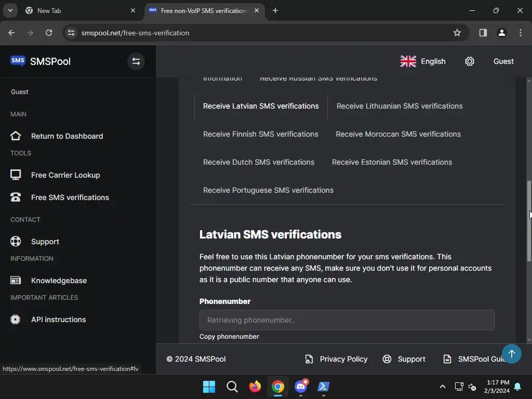Open the settings gear in header

pyautogui.click(x=470, y=61)
